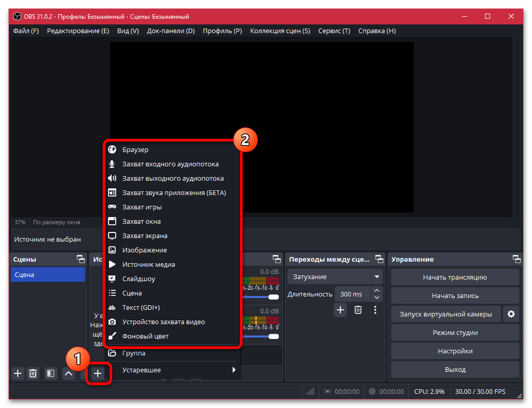Image resolution: width=532 pixels, height=408 pixels.
Task: Open the Коллекция сцен (S) menu
Action: point(280,31)
